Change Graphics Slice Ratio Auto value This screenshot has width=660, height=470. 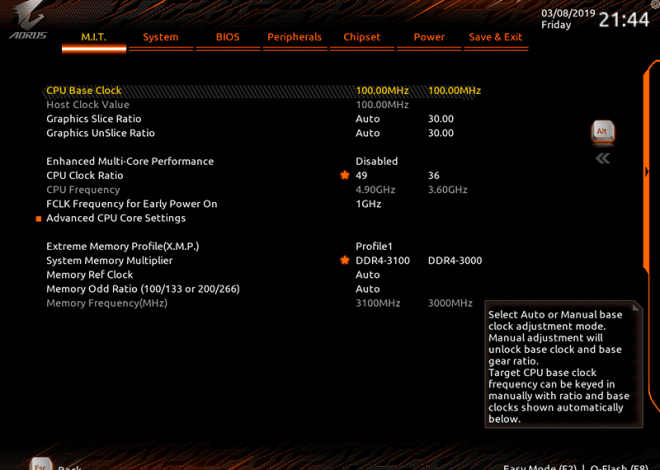367,119
